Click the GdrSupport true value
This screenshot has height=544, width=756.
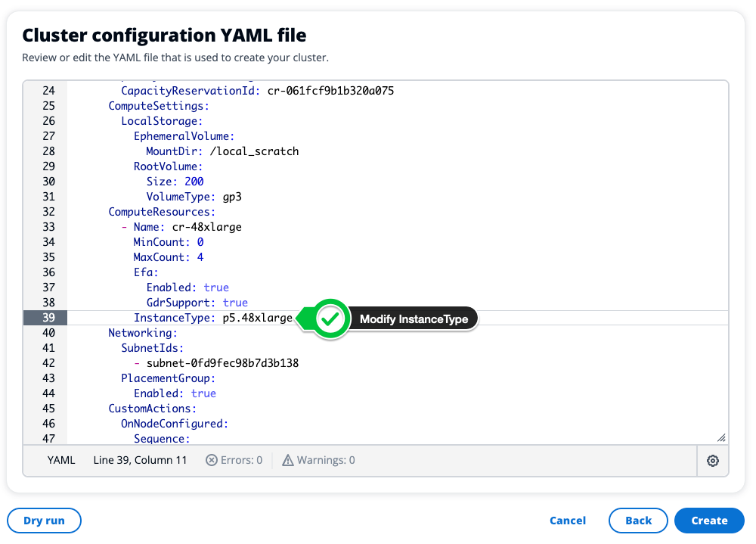[235, 303]
